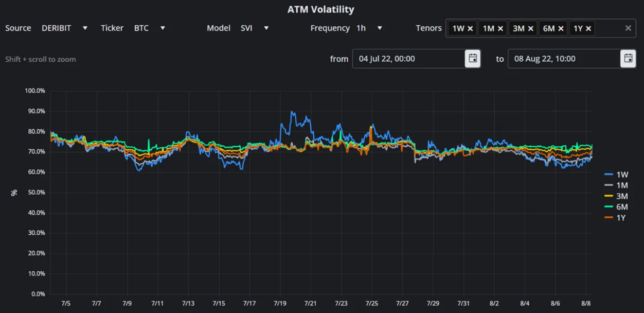
Task: Click the 7/25 x-axis date label
Action: tap(372, 304)
